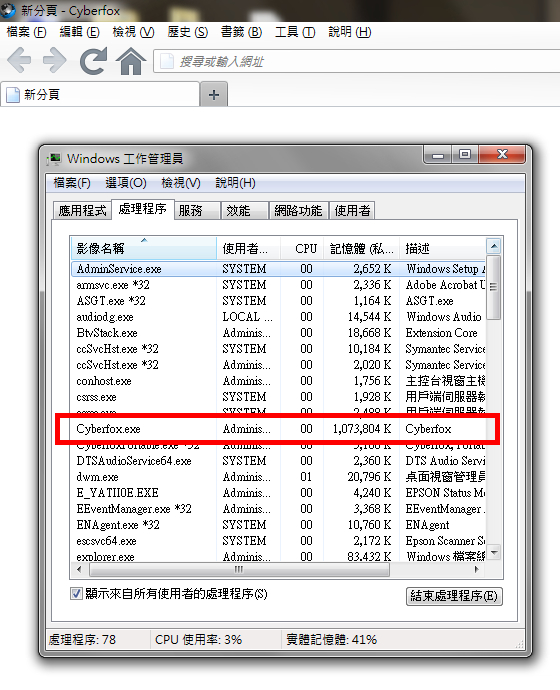The height and width of the screenshot is (690, 560).
Task: Click horizontal scrollbar right arrow
Action: [477, 569]
